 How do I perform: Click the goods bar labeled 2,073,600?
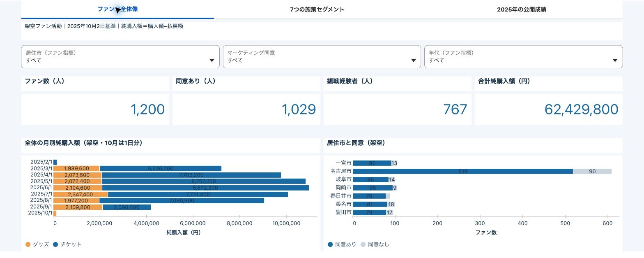(78, 175)
